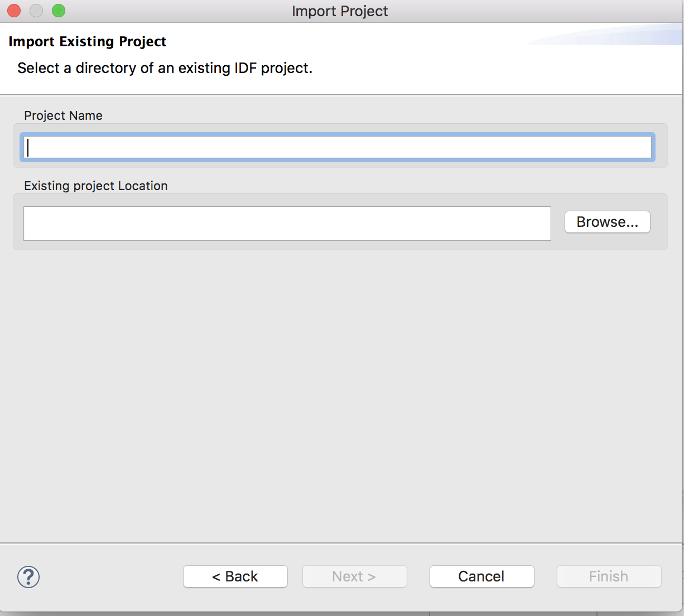Click the Import Project title bar

(340, 11)
